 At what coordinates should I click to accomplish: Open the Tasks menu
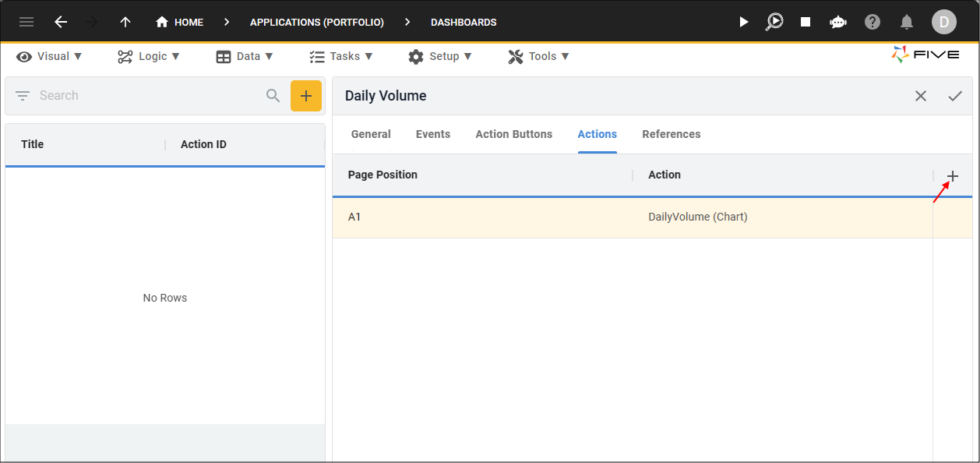[x=341, y=56]
